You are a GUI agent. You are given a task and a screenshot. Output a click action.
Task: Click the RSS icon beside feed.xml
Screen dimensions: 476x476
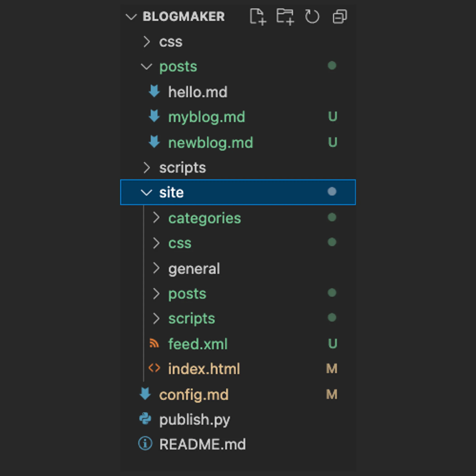[x=154, y=343]
